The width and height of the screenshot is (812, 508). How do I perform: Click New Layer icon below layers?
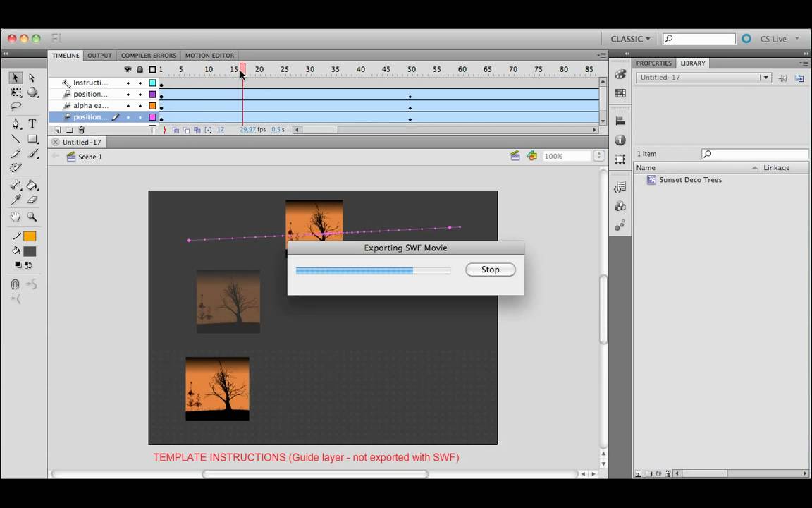click(x=58, y=130)
